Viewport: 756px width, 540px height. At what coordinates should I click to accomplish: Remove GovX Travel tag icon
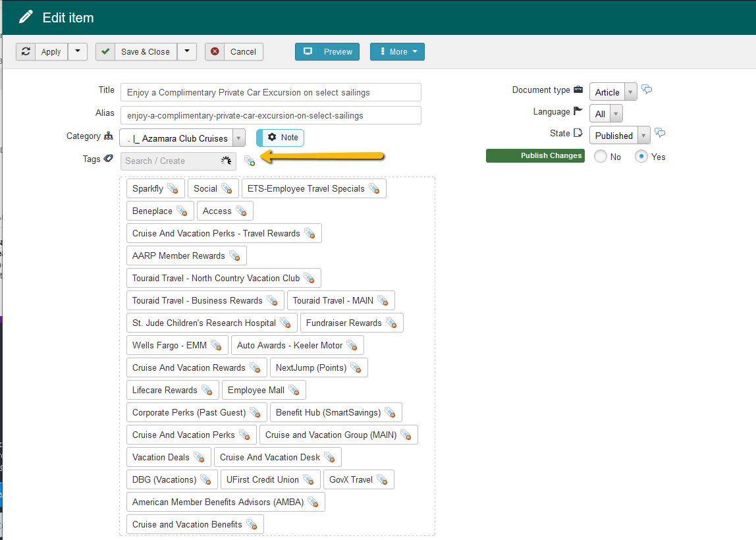382,479
